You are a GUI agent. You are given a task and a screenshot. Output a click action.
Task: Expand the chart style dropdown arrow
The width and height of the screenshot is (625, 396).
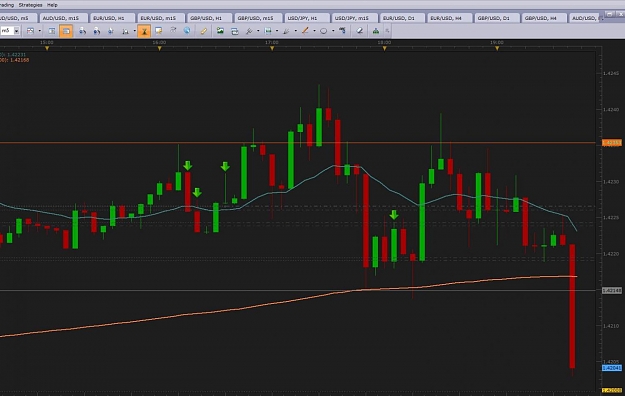point(39,31)
